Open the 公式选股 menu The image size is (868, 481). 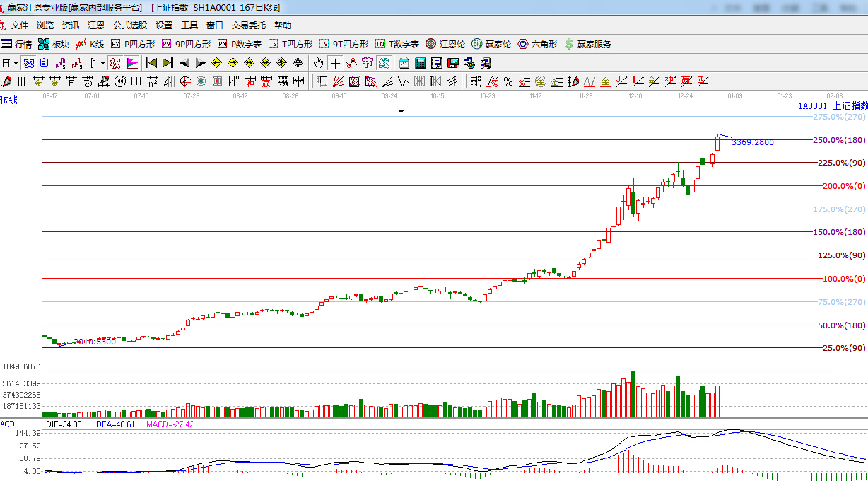point(130,25)
